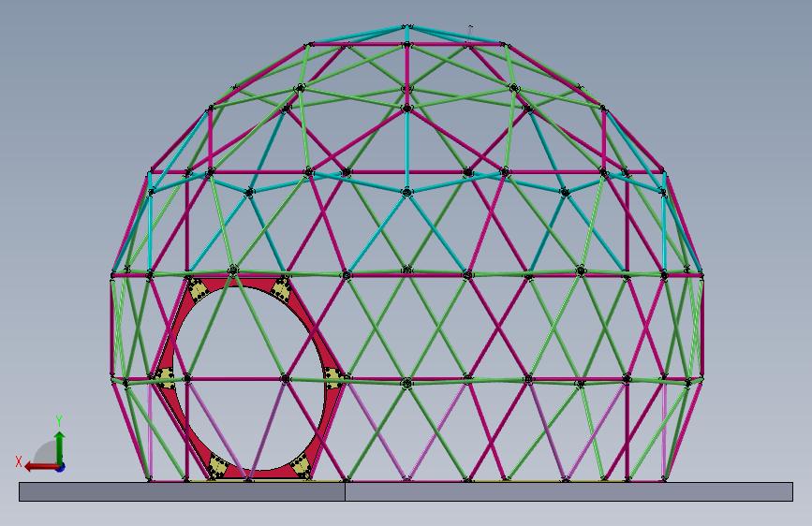
Task: Select the right gray base slab
Action: [568, 491]
